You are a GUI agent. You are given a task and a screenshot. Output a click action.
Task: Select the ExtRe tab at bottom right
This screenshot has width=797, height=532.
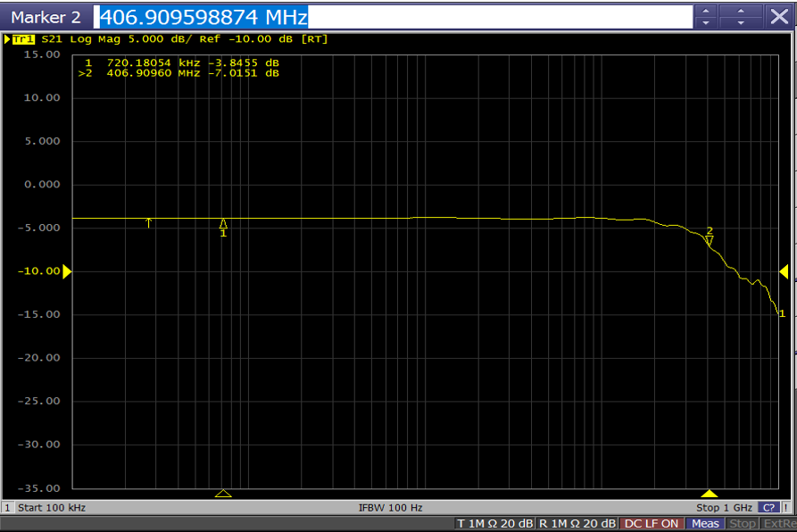(x=778, y=524)
